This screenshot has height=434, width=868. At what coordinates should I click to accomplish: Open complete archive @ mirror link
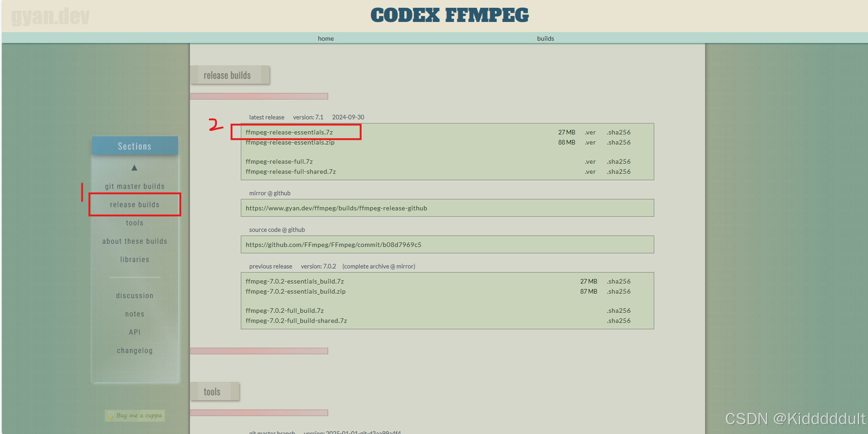tap(379, 266)
